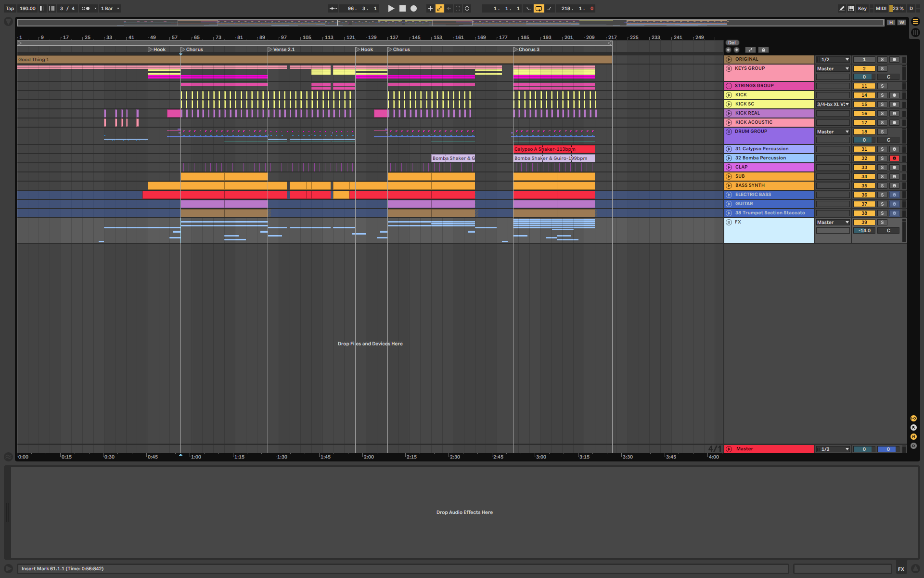Click the automation mode diagonal arrows icon
Image resolution: width=924 pixels, height=578 pixels.
click(x=750, y=50)
